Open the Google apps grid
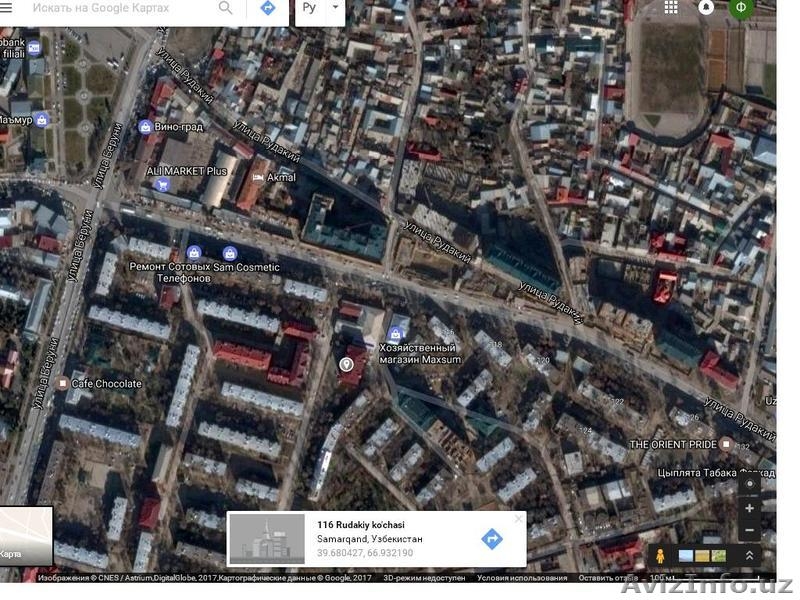This screenshot has width=800, height=600. click(671, 8)
